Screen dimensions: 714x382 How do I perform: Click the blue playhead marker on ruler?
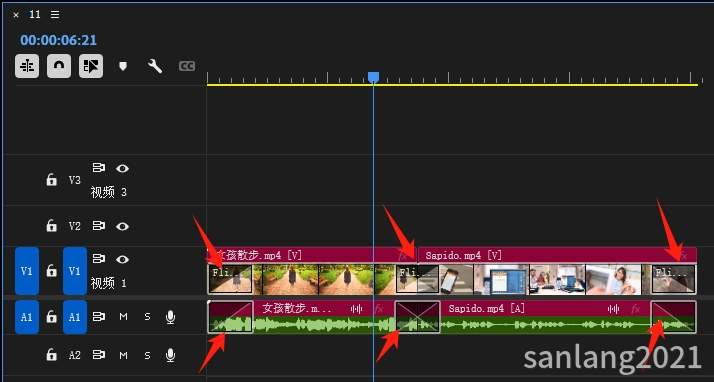tap(373, 77)
